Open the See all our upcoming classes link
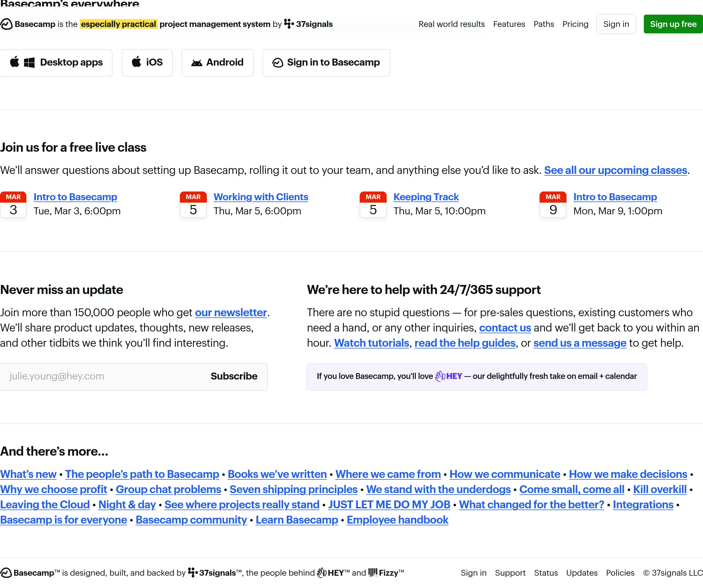 point(615,170)
